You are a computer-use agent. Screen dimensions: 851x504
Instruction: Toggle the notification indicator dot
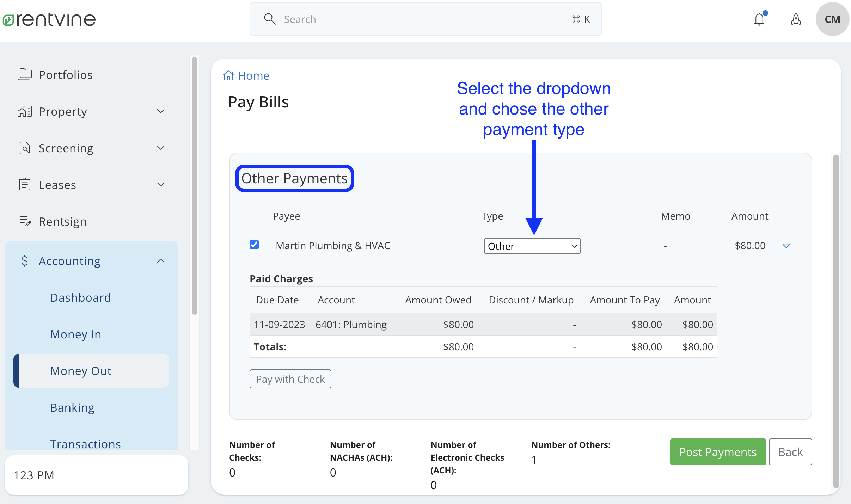click(766, 13)
